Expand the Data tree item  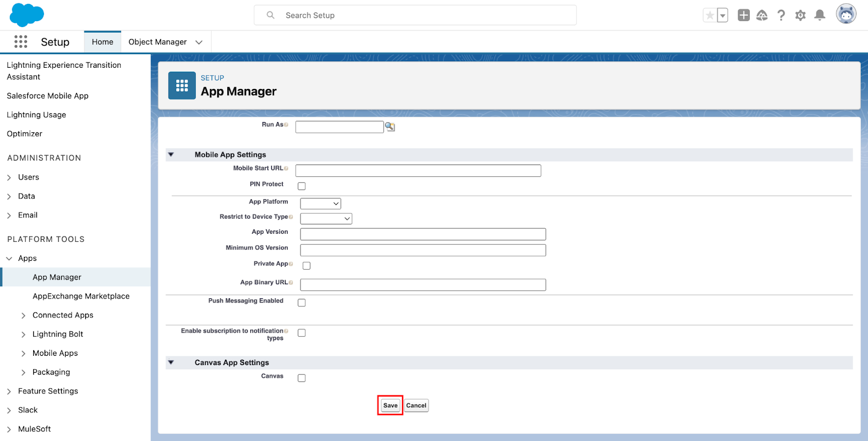[9, 196]
